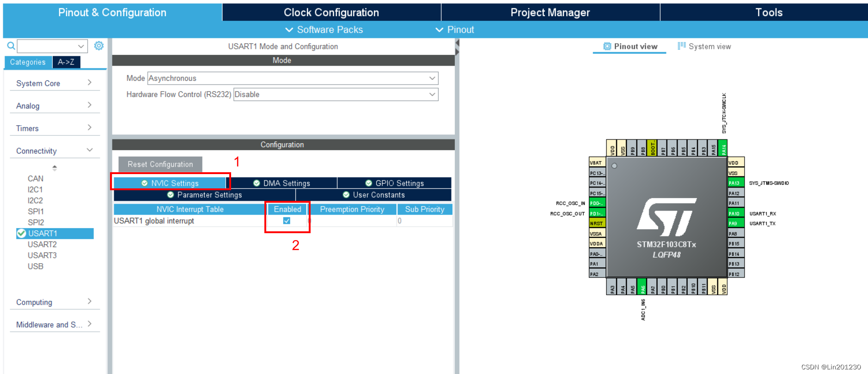This screenshot has width=868, height=374.
Task: Click the PD0 oscillator input pin
Action: pyautogui.click(x=597, y=203)
